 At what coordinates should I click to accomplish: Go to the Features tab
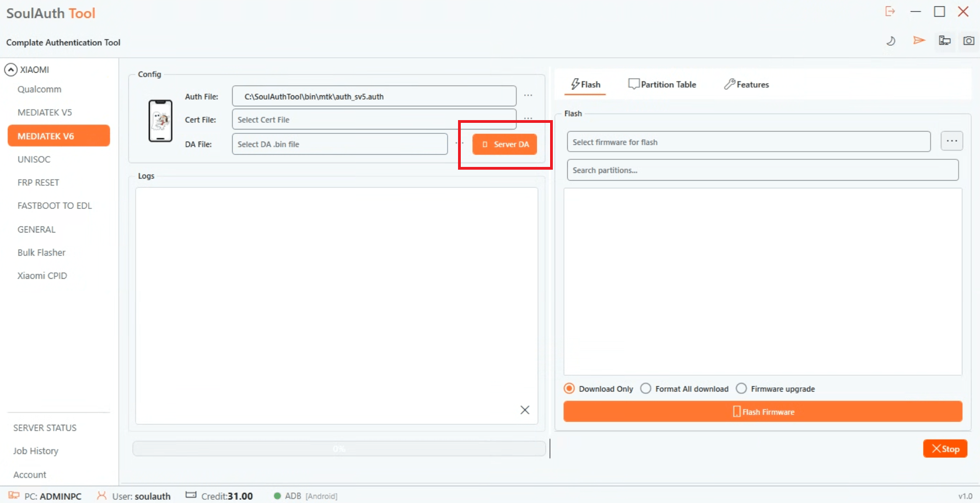[x=746, y=84]
